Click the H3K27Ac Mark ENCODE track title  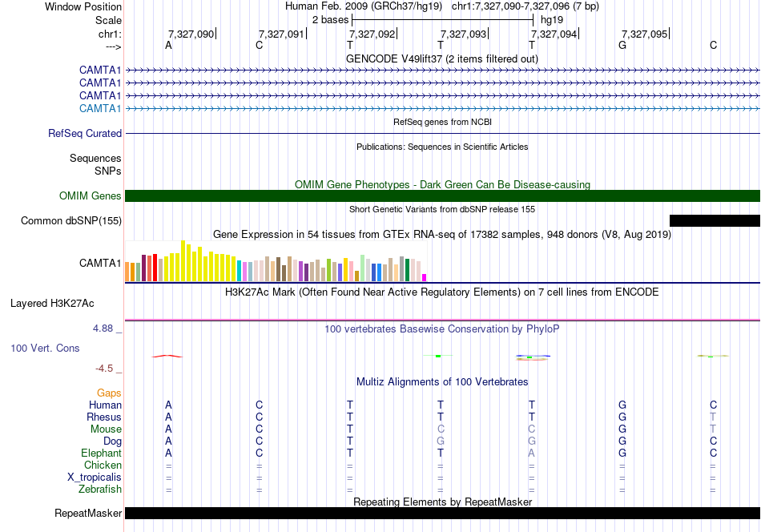click(442, 292)
